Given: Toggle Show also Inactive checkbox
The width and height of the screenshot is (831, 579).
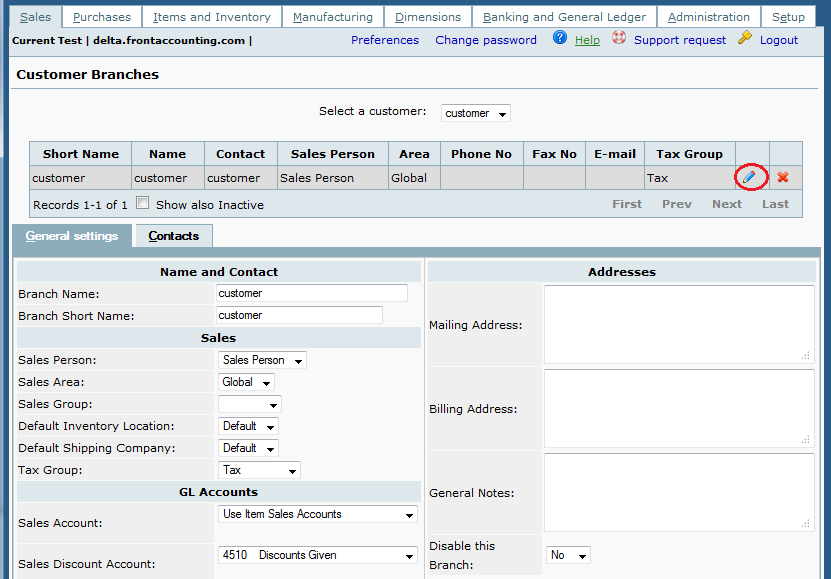Looking at the screenshot, I should pyautogui.click(x=143, y=203).
